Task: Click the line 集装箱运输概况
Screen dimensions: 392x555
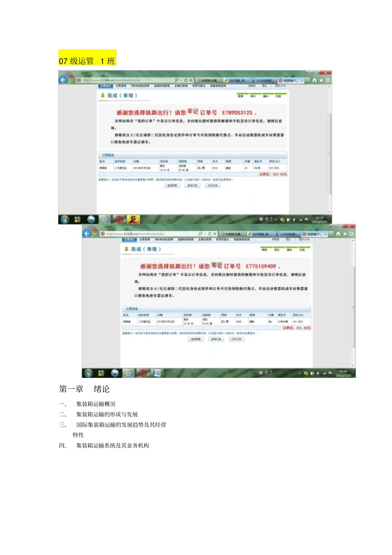Action: (x=96, y=404)
